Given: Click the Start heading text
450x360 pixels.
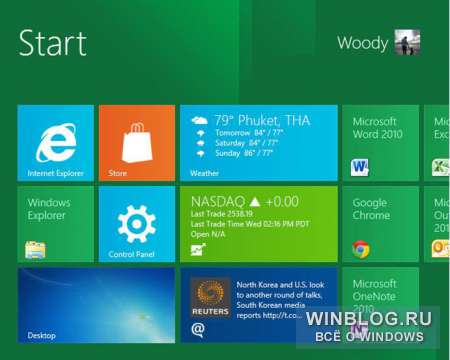Looking at the screenshot, I should pyautogui.click(x=53, y=43).
